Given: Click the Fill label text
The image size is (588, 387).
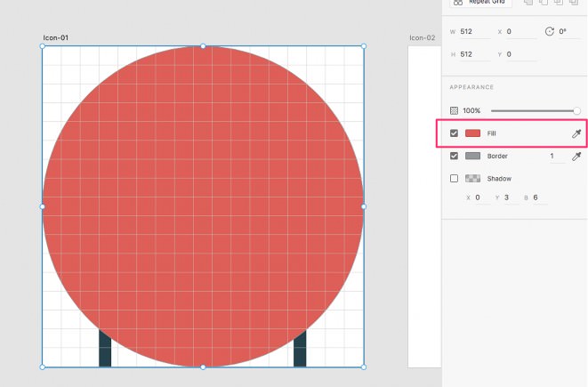Looking at the screenshot, I should pyautogui.click(x=491, y=133).
